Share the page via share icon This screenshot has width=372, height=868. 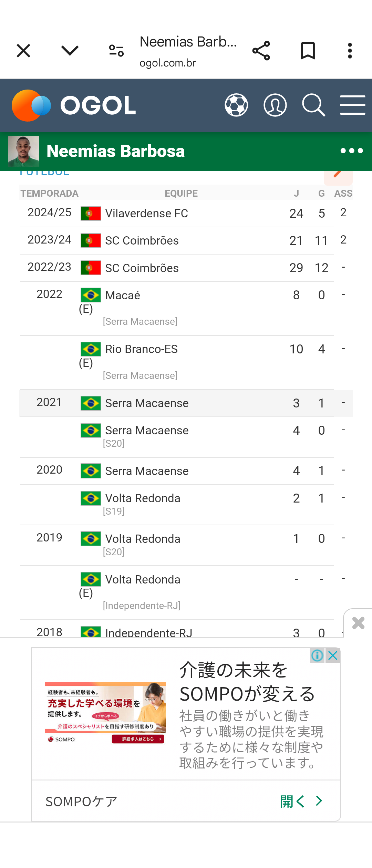261,51
